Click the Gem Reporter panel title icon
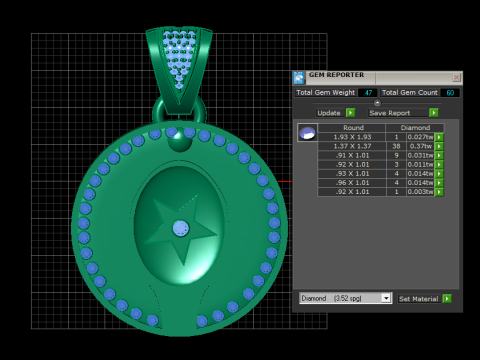 click(299, 78)
